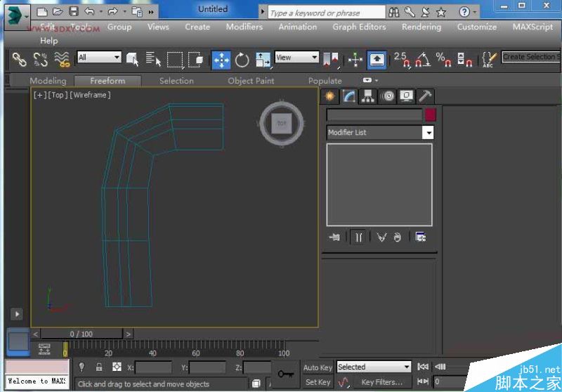This screenshot has height=392, width=562.
Task: Activate the Select and Move tool
Action: click(221, 60)
